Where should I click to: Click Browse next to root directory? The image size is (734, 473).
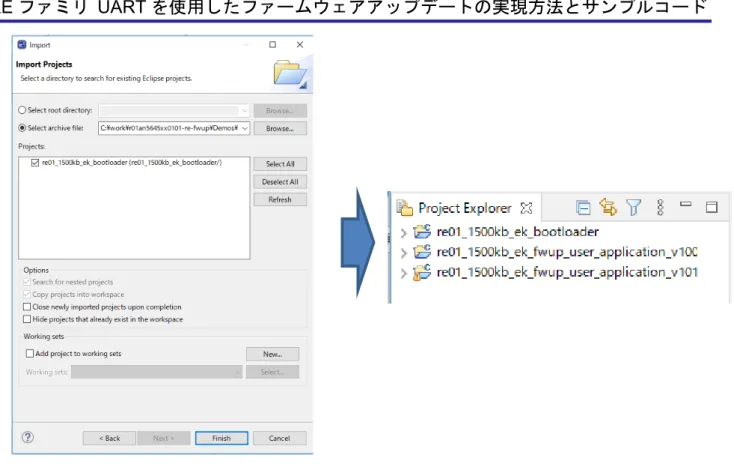(280, 111)
